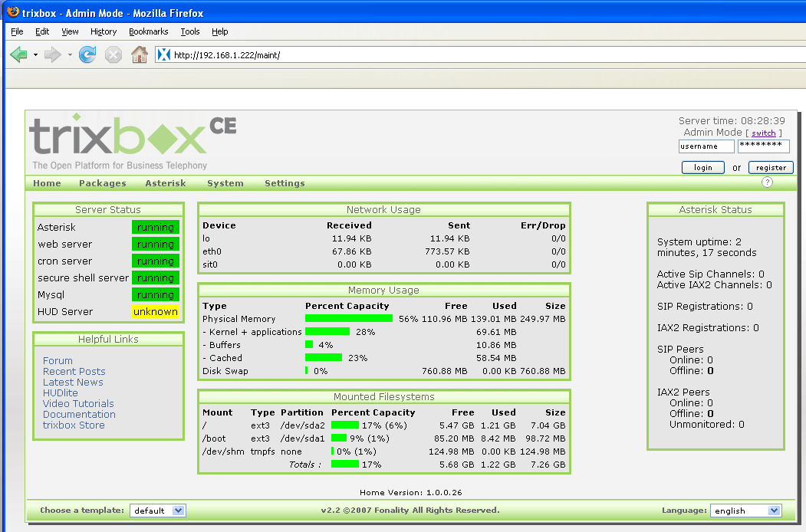Click the username input field
This screenshot has width=806, height=532.
coord(706,146)
